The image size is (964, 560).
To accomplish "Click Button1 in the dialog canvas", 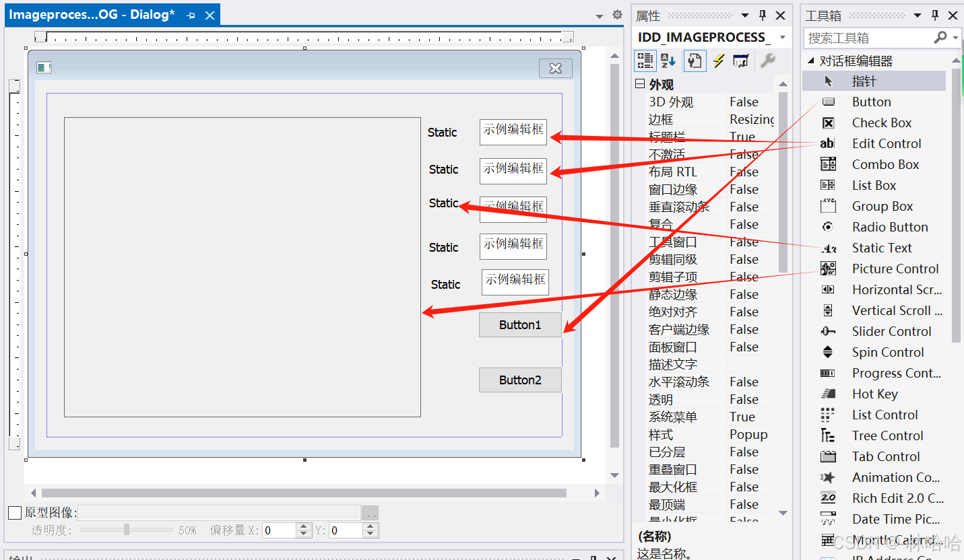I will pyautogui.click(x=519, y=324).
